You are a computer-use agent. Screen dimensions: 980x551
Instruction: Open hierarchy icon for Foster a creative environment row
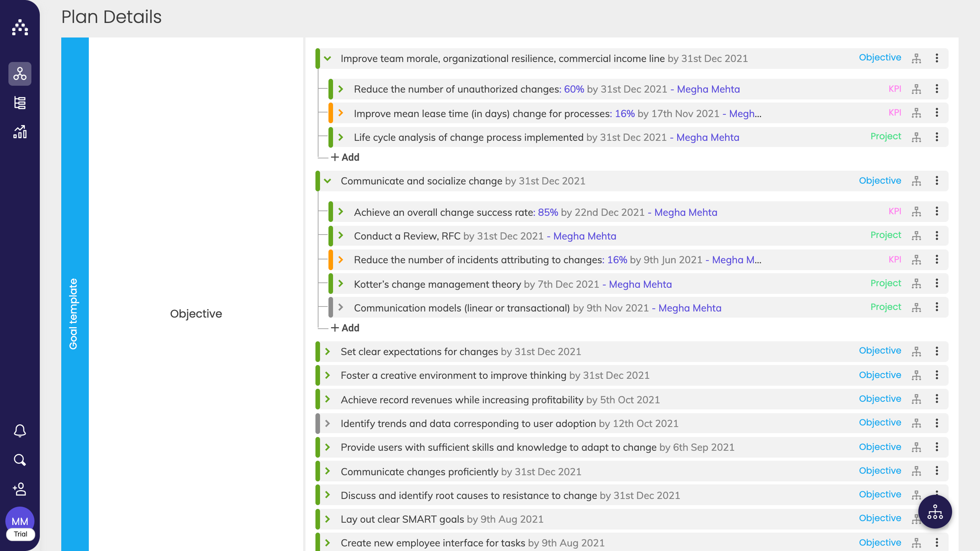tap(916, 375)
